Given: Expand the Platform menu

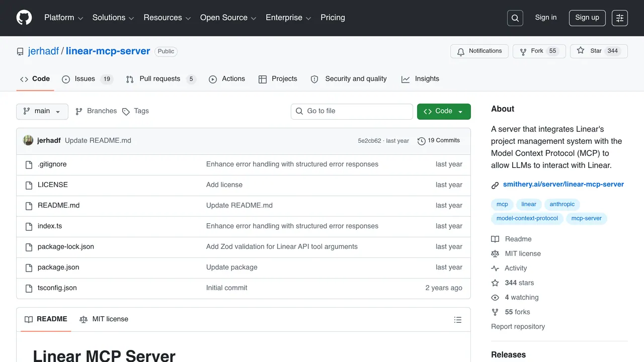Looking at the screenshot, I should [63, 18].
